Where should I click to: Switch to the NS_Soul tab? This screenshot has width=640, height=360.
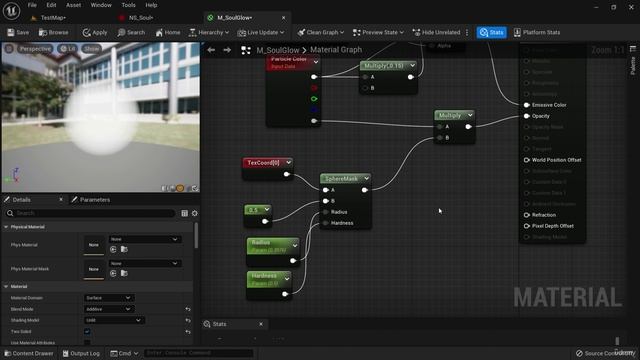[x=141, y=18]
